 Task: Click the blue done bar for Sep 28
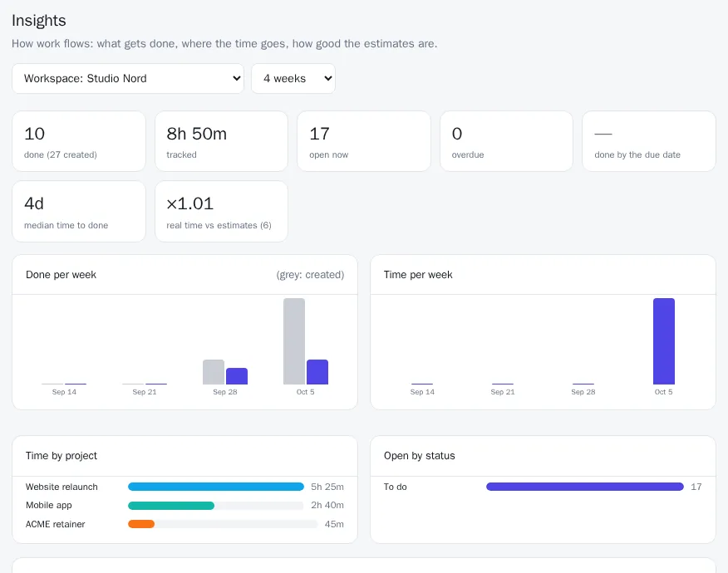coord(237,376)
